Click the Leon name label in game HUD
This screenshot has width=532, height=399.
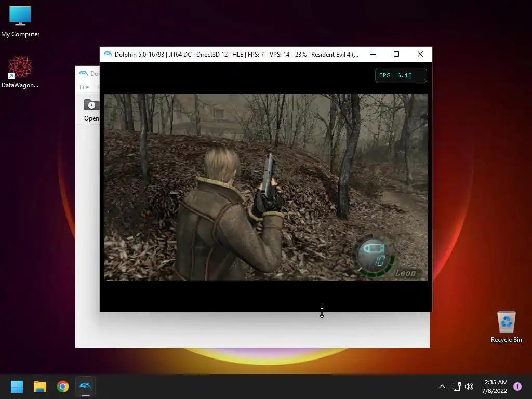(405, 273)
